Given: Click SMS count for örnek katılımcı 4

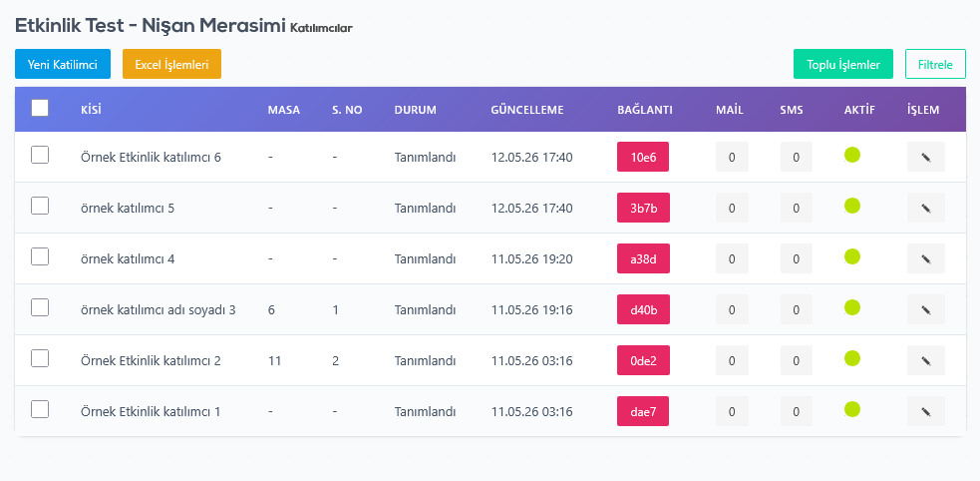Looking at the screenshot, I should [797, 258].
